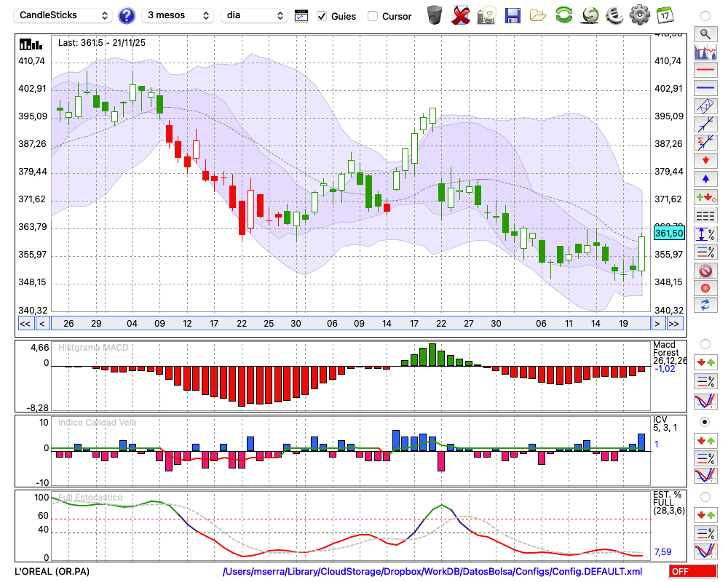
Task: Click the green circular refresh arrows icon
Action: coord(563,15)
